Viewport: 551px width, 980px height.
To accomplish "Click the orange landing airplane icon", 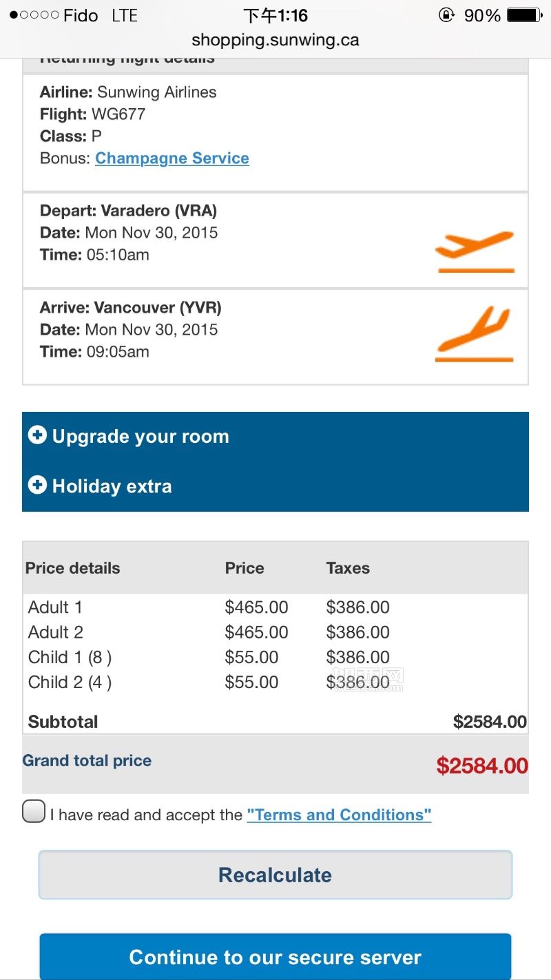I will click(475, 335).
